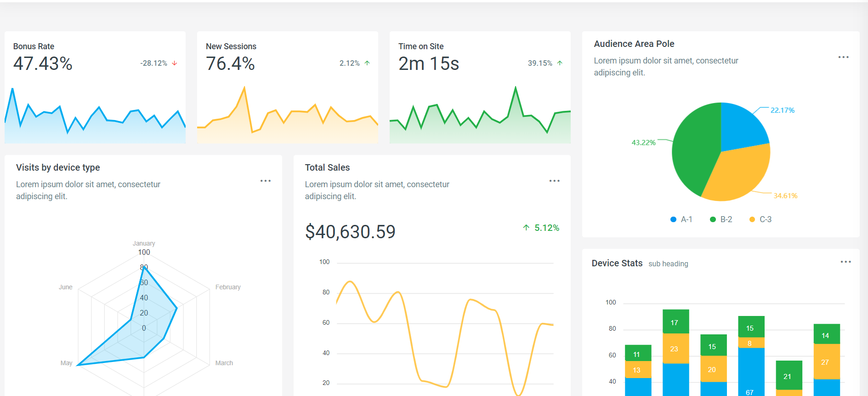Open the Visits by device type options menu

tap(266, 181)
